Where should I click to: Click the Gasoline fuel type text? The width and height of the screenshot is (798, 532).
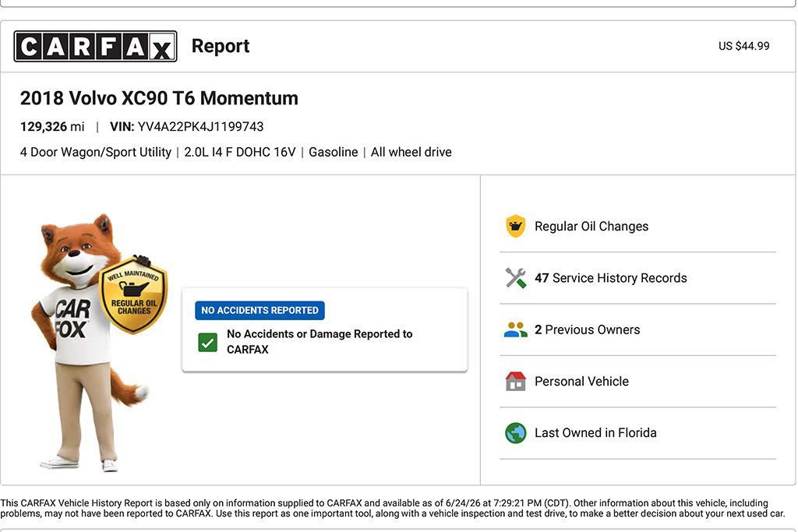point(334,152)
